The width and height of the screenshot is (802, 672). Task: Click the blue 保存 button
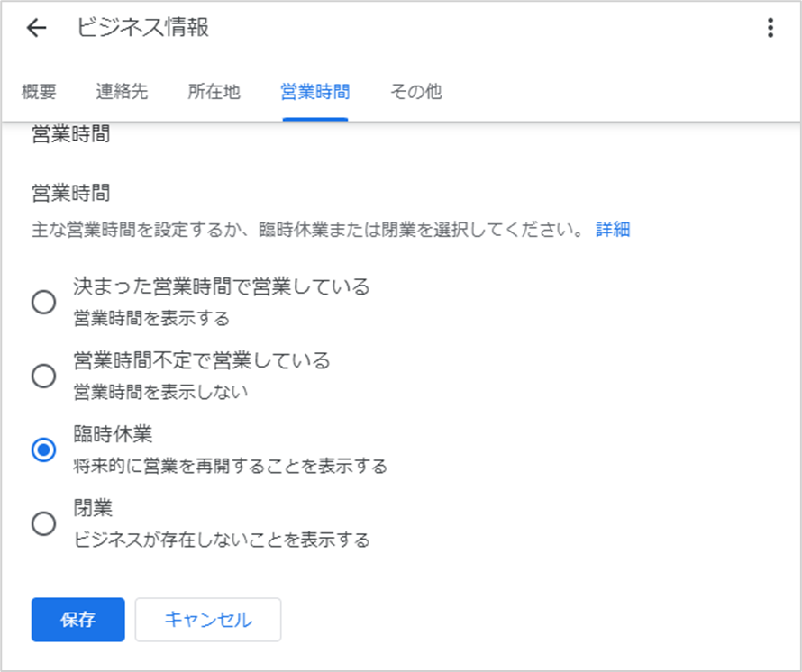(x=77, y=620)
